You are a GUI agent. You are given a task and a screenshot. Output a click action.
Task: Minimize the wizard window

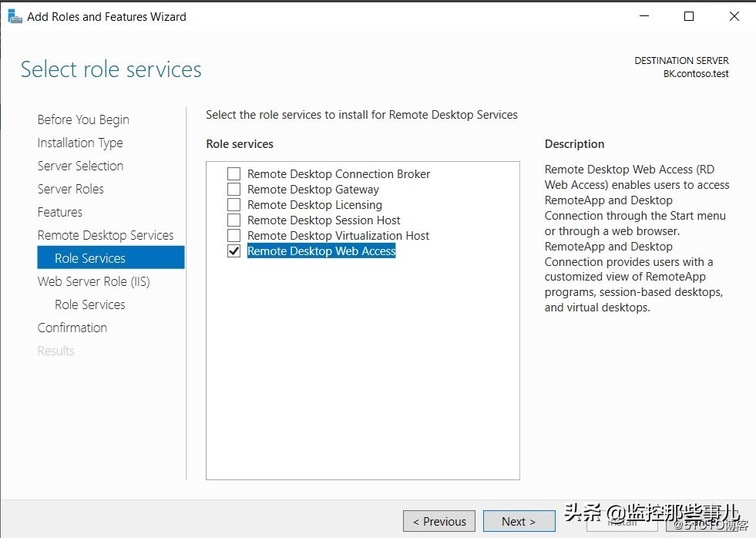643,16
